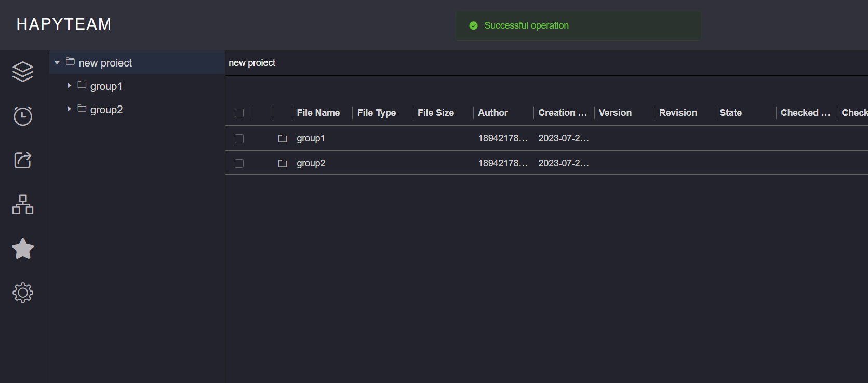Open the organization structure sidebar icon
Viewport: 868px width, 383px height.
pyautogui.click(x=23, y=204)
